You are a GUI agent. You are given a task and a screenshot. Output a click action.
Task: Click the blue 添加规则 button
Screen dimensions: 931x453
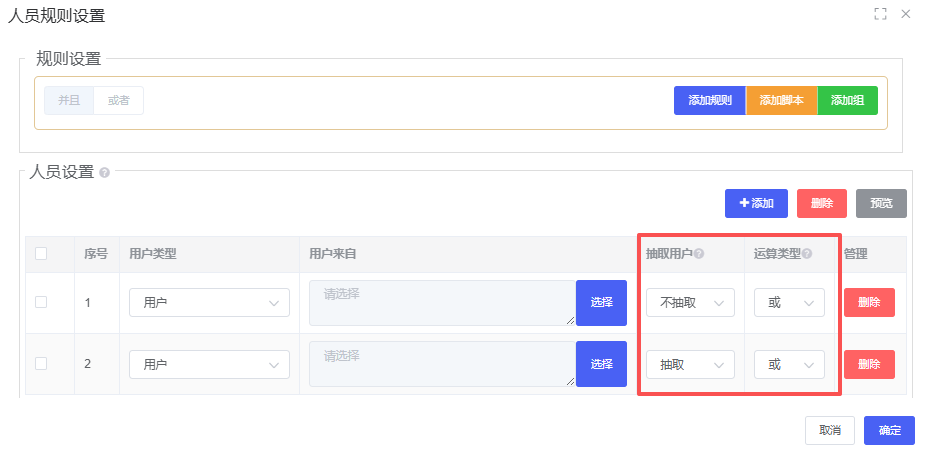(x=710, y=101)
